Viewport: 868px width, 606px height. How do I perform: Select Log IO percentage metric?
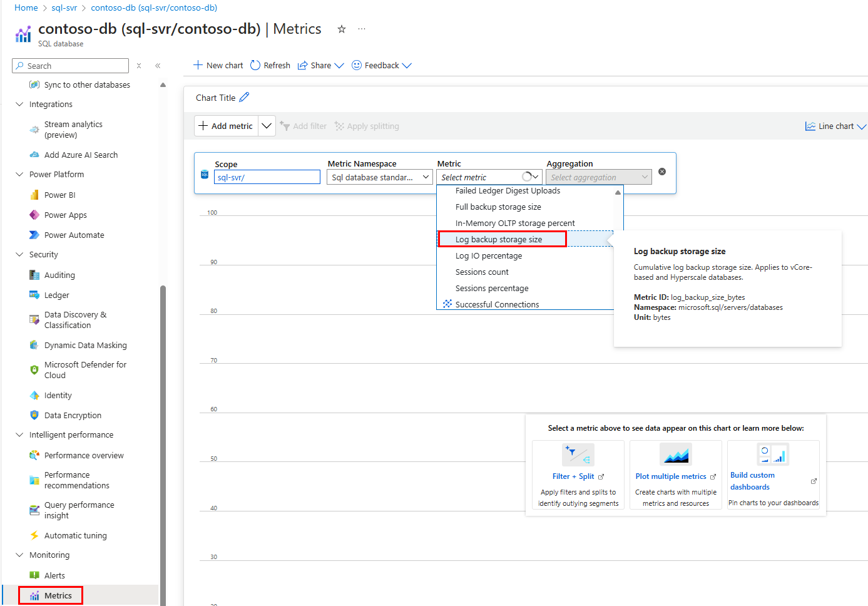coord(488,255)
